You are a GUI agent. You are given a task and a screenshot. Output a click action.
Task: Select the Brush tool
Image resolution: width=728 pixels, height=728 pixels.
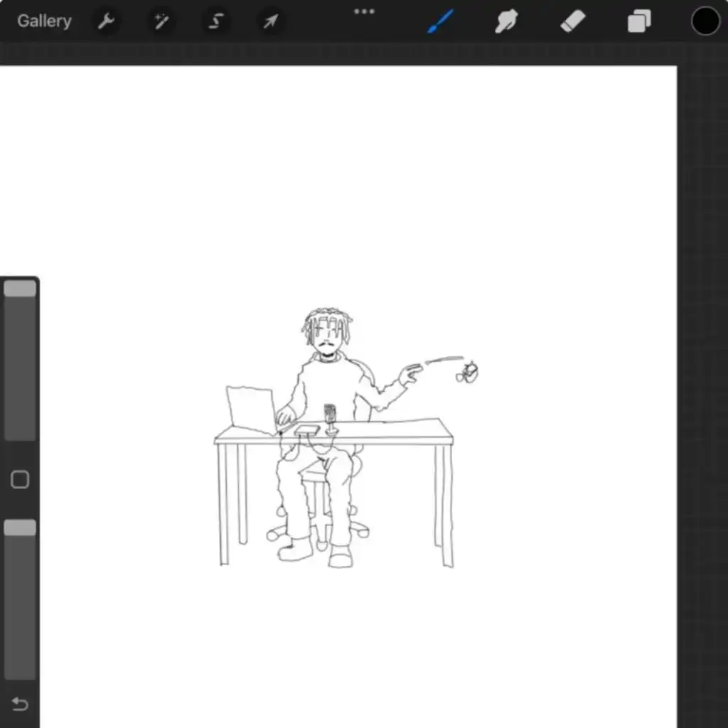pos(439,21)
